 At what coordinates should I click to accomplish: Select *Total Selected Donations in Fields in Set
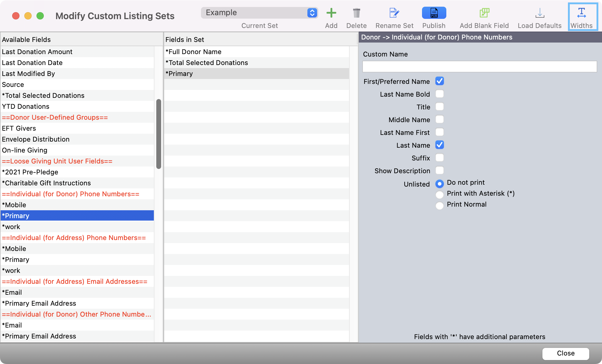207,63
